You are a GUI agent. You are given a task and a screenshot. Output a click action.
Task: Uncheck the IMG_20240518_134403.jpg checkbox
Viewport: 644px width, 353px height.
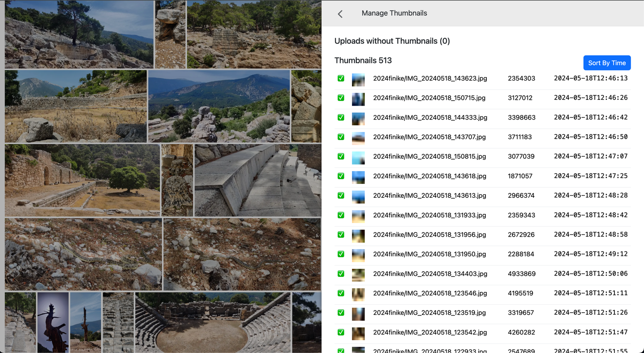[341, 274]
